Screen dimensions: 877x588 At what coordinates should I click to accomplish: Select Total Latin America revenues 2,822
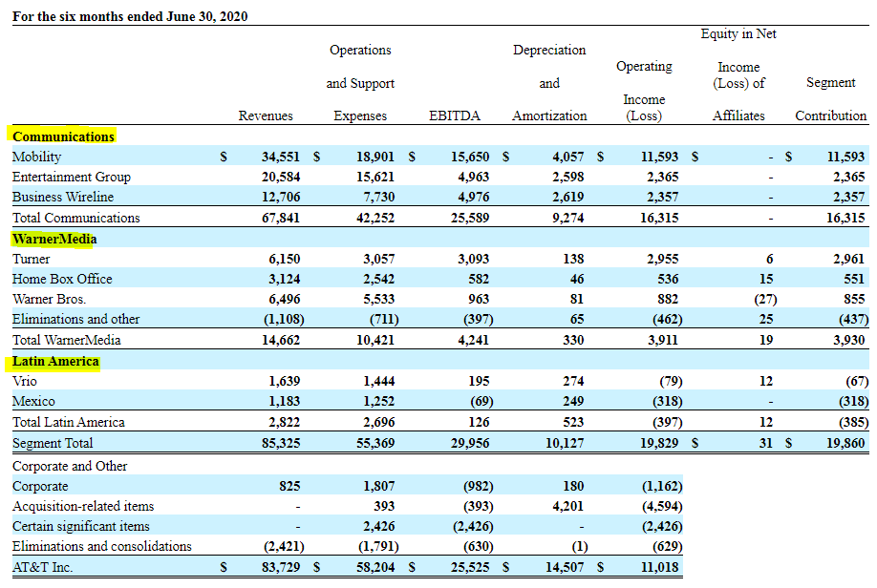[284, 422]
